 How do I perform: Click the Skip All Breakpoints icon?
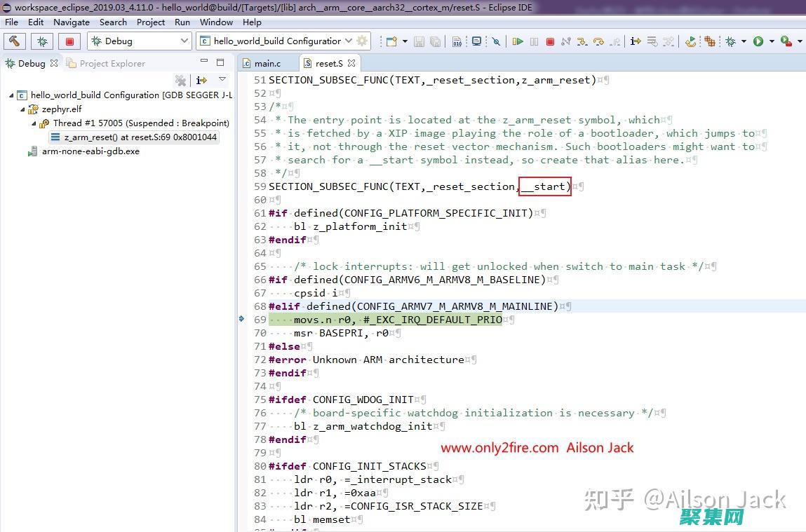pos(496,42)
